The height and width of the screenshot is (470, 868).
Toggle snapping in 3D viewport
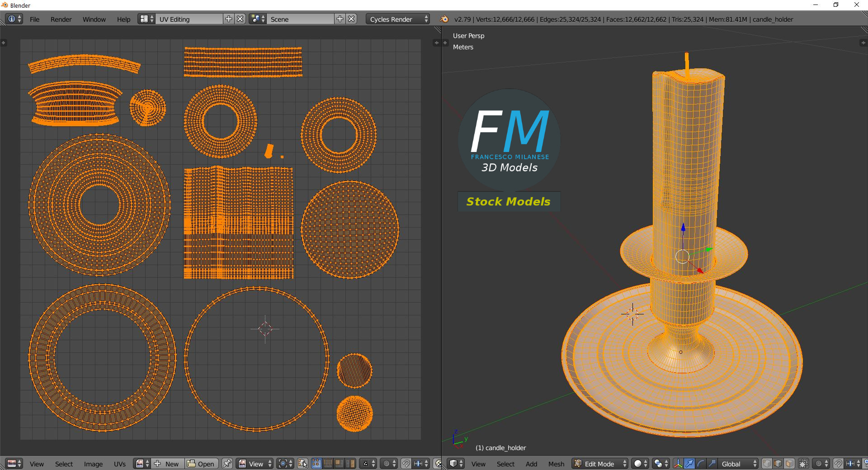[x=838, y=464]
